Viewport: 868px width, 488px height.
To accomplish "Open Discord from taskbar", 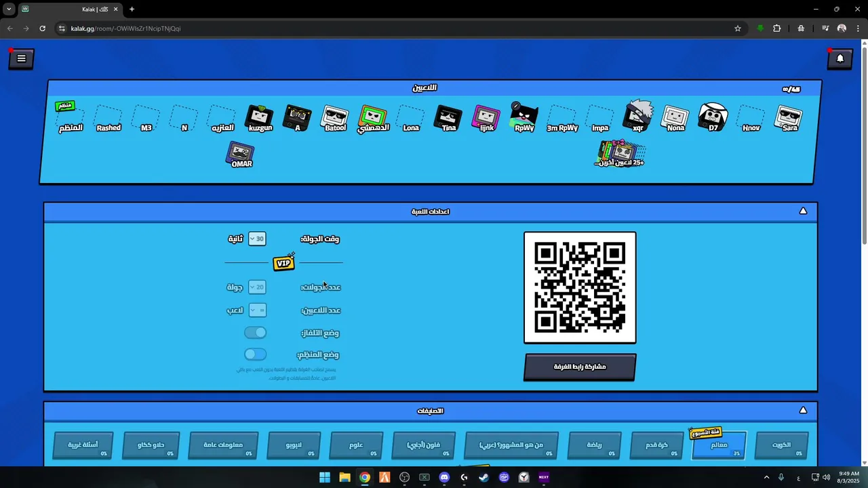I will point(444,477).
